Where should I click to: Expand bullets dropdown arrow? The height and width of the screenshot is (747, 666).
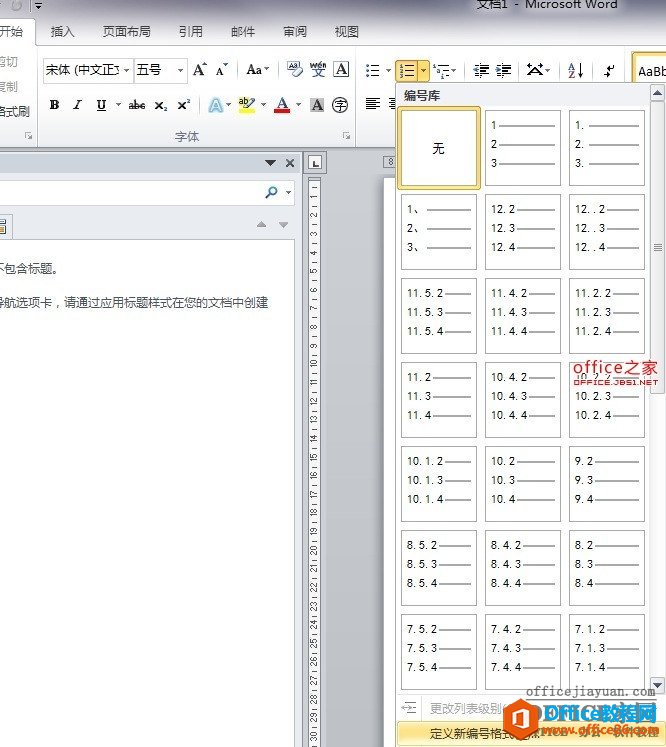coord(388,71)
